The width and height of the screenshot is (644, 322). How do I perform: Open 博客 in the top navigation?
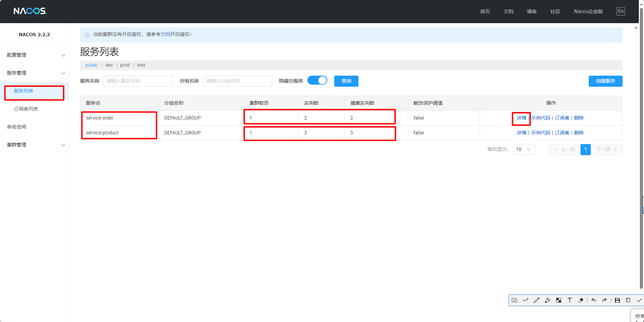[532, 11]
